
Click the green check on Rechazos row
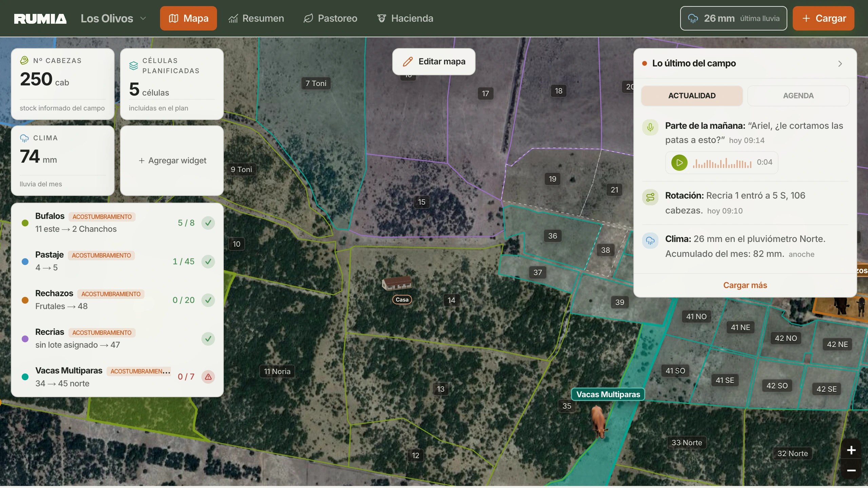tap(208, 300)
